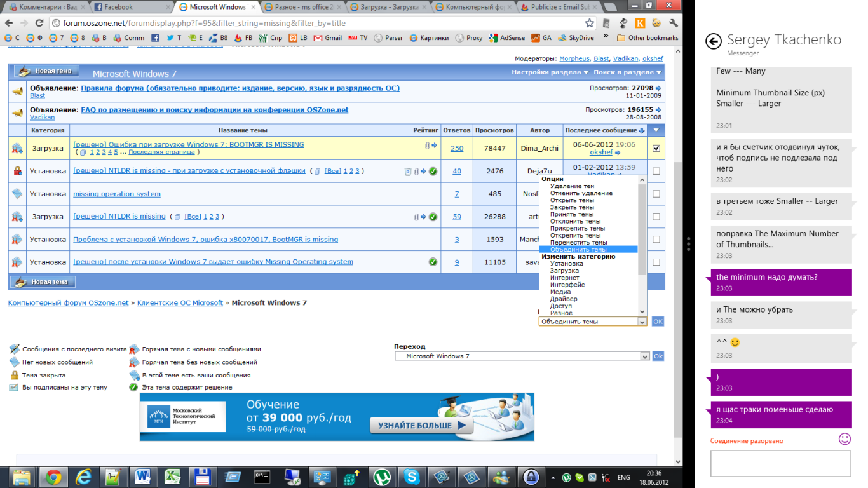Screen dimensions: 868x488
Task: Tick the checkbox for 'missing operation system' topic
Action: pyautogui.click(x=656, y=194)
